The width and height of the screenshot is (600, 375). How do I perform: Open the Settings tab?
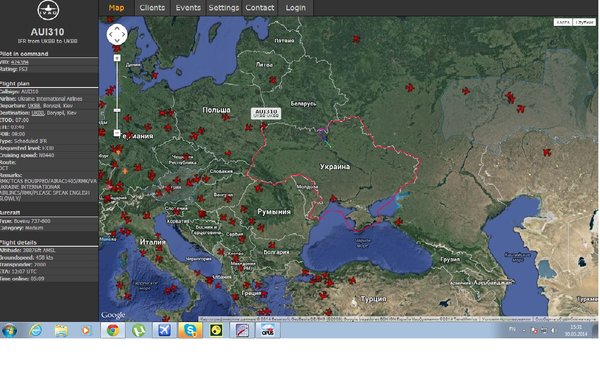pyautogui.click(x=224, y=8)
